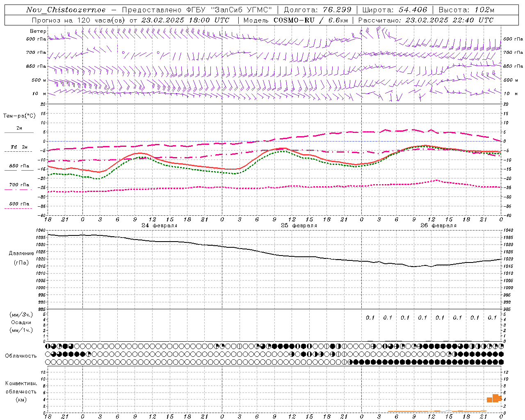The width and height of the screenshot is (525, 420).
Task: Click the (мм/1ч.) precipitation unit label
Action: [21, 330]
